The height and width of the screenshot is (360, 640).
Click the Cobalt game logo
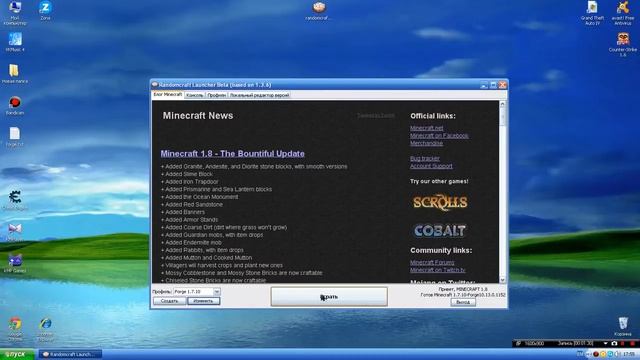440,231
